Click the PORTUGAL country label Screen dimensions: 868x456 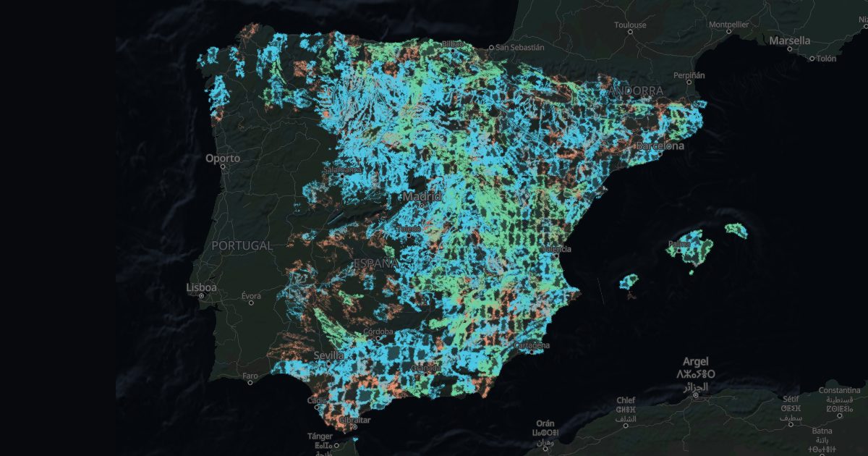[242, 245]
